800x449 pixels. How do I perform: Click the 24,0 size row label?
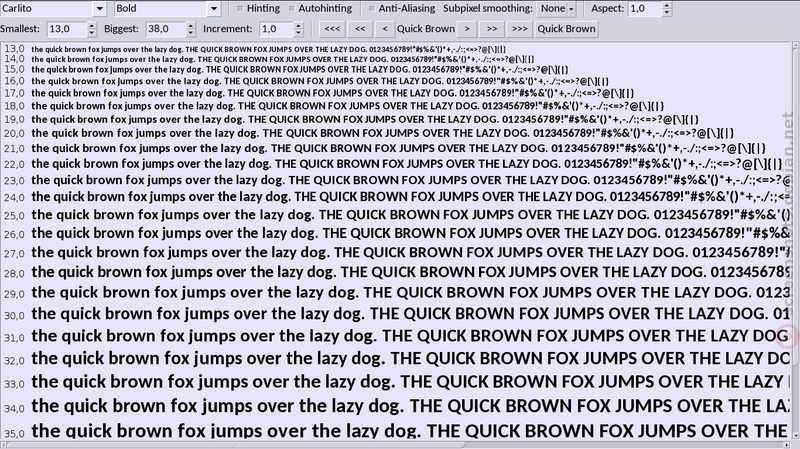click(14, 197)
